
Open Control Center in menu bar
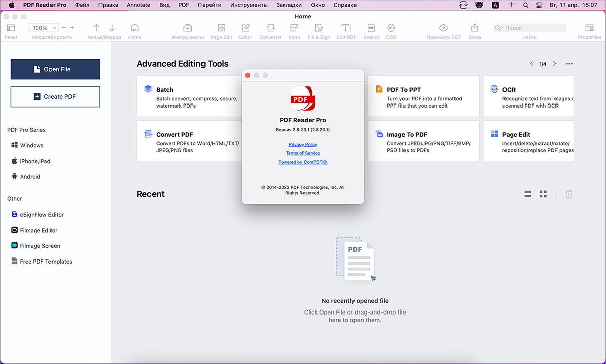[540, 5]
